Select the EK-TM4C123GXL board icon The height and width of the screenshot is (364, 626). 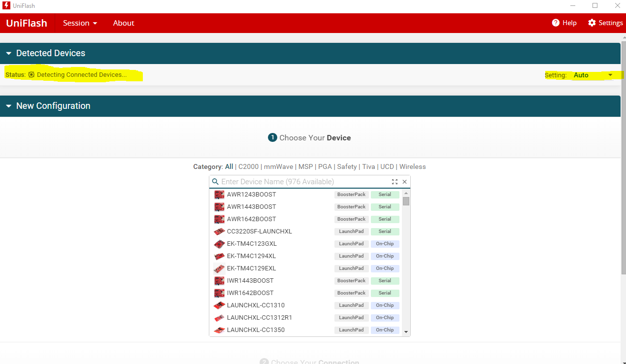click(219, 244)
